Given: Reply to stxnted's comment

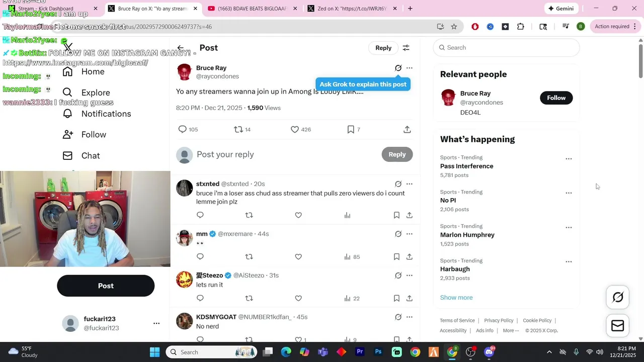Looking at the screenshot, I should pos(200,215).
